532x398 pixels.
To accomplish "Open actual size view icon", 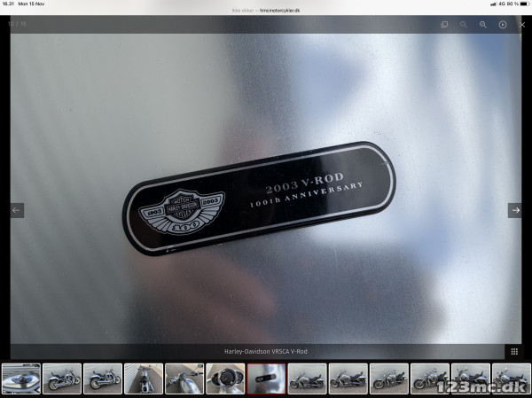I will pyautogui.click(x=444, y=25).
